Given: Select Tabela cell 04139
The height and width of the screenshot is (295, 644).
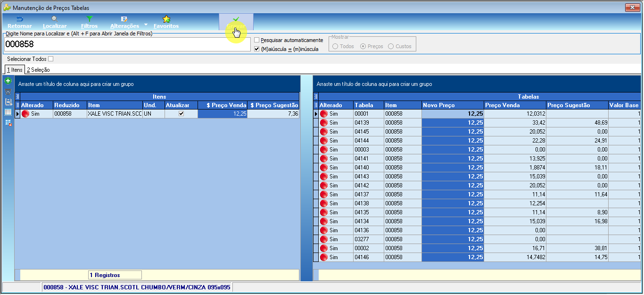Looking at the screenshot, I should pyautogui.click(x=368, y=123).
